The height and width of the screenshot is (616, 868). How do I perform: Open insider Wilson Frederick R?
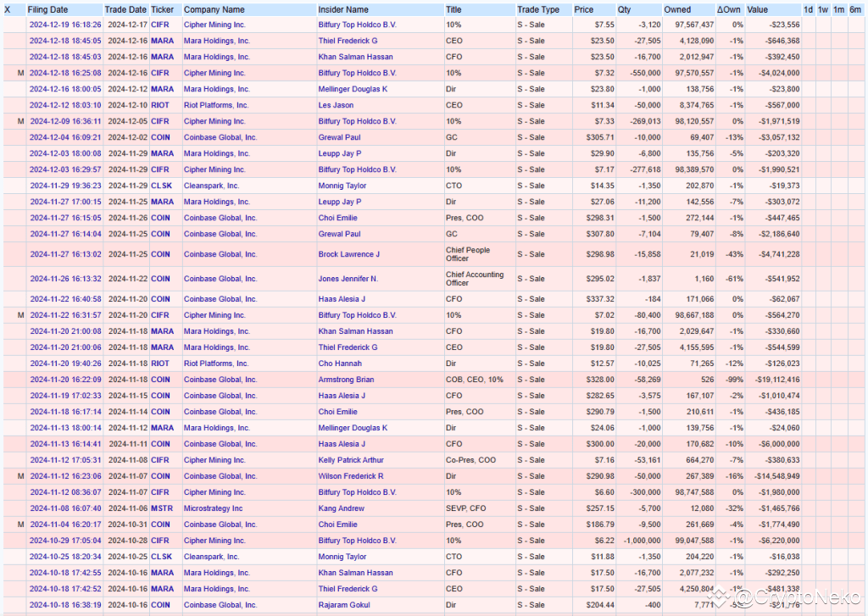point(351,476)
